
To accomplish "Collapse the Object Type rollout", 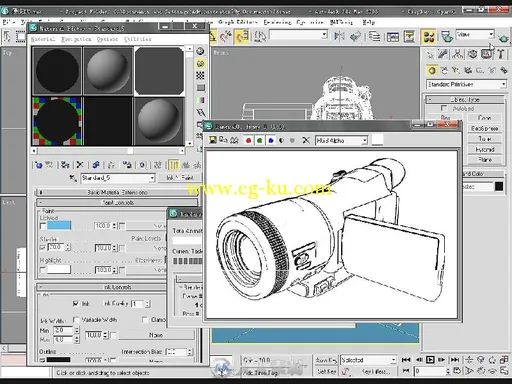I will pyautogui.click(x=465, y=99).
